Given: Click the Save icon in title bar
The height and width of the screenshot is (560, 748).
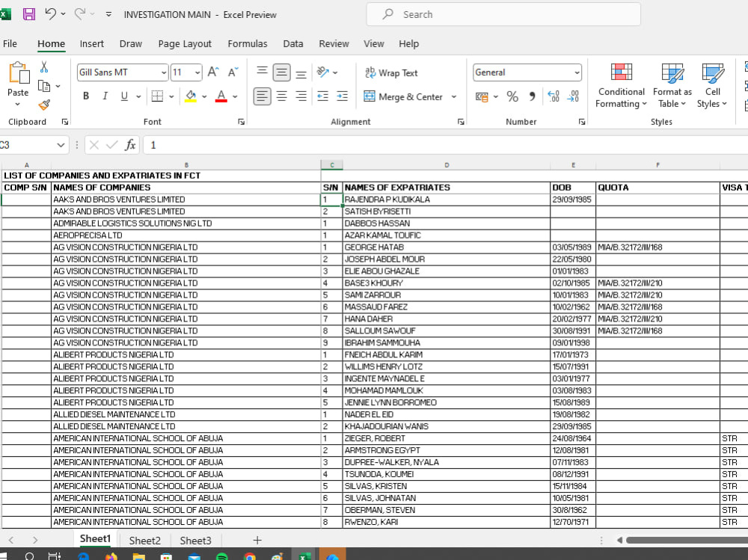Looking at the screenshot, I should (29, 14).
